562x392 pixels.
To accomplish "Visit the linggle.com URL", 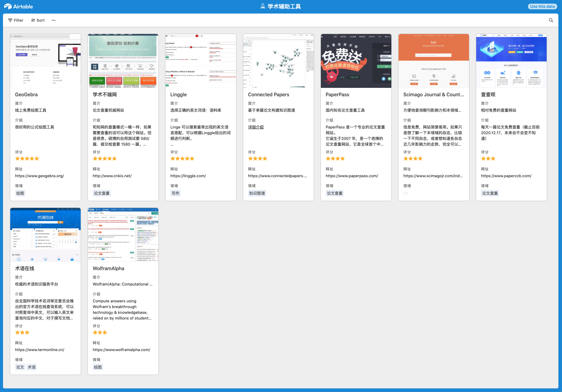I will [188, 176].
